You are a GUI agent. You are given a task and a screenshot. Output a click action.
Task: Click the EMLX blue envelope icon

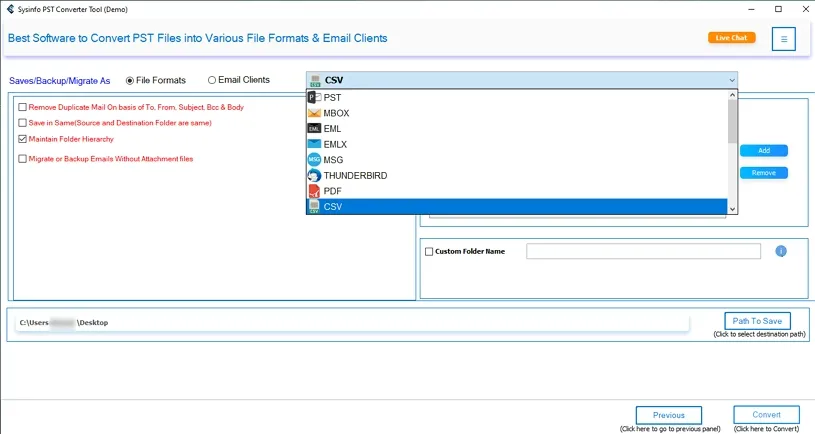(314, 144)
